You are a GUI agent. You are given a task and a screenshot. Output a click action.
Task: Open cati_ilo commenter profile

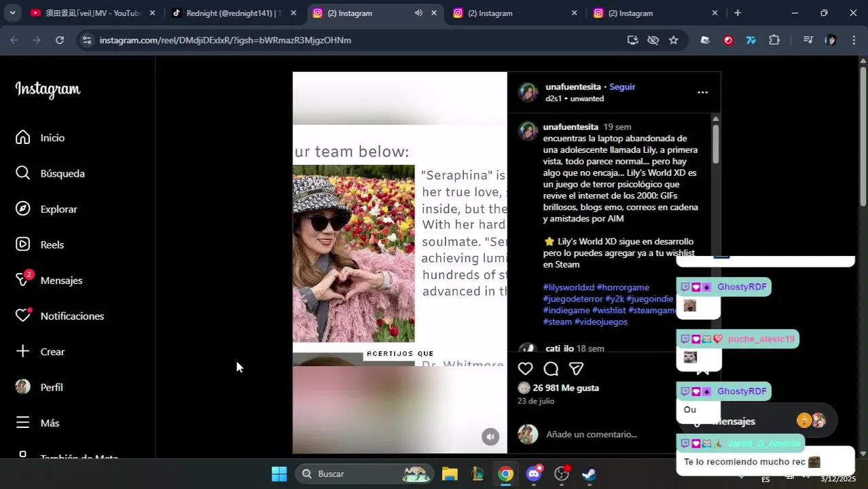point(560,348)
